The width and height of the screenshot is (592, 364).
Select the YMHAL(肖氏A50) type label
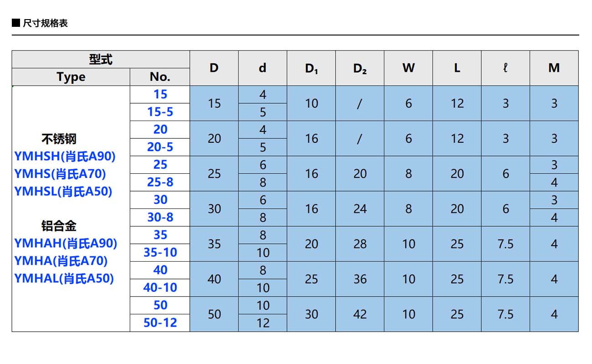64,278
